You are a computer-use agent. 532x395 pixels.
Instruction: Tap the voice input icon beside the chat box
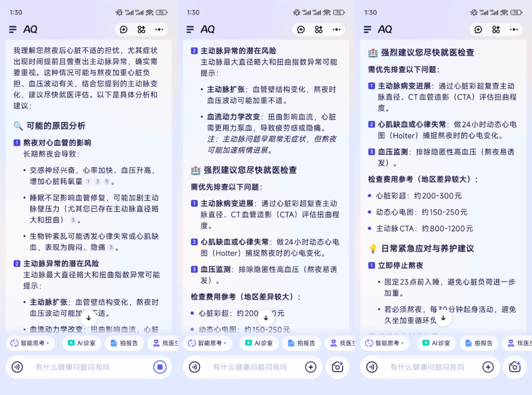tap(17, 367)
